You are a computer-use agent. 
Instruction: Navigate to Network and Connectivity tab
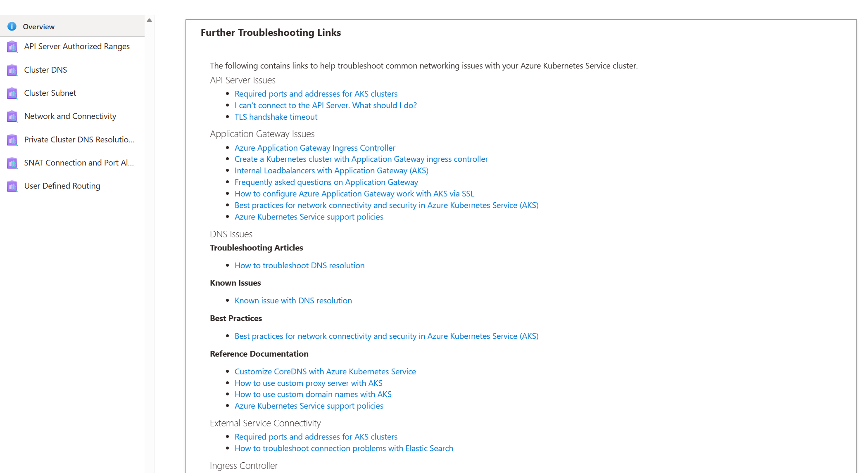coord(69,116)
